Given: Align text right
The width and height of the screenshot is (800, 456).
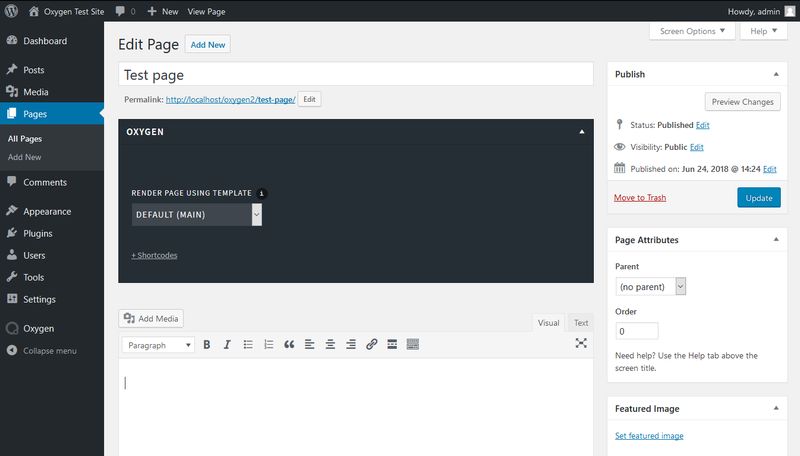Looking at the screenshot, I should 351,345.
